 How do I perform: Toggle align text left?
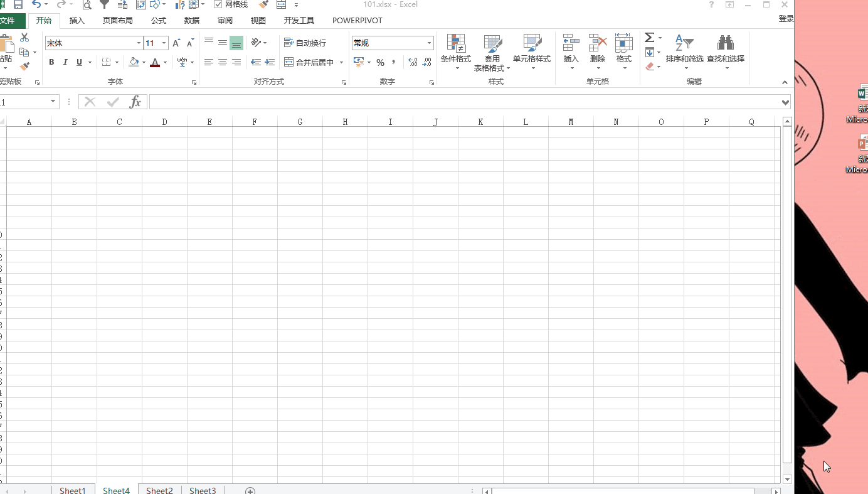click(x=209, y=62)
